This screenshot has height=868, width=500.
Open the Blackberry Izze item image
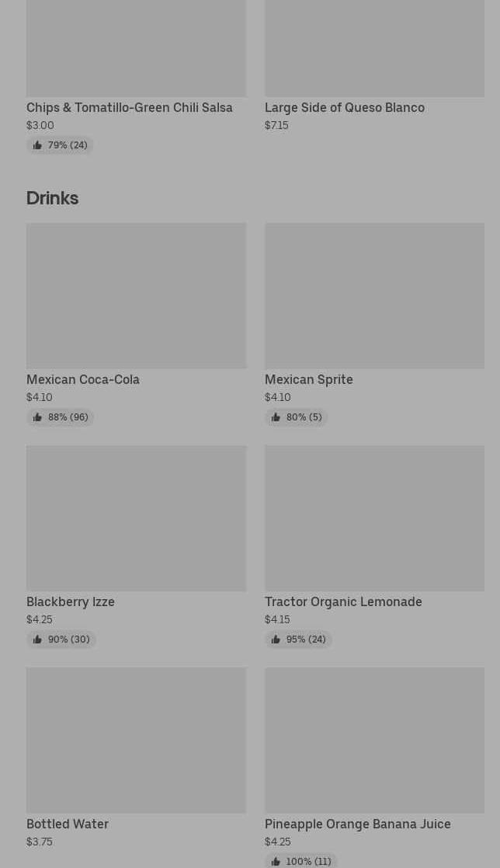click(x=136, y=518)
